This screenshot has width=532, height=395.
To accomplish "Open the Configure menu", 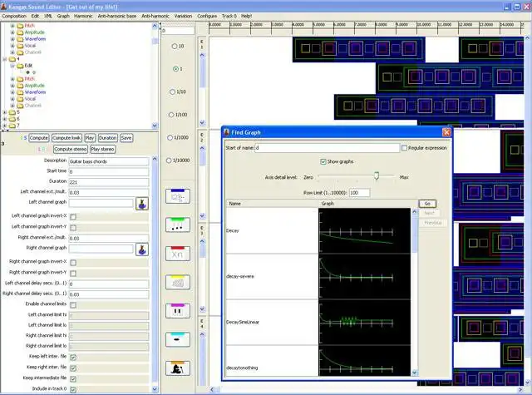I will coord(207,16).
